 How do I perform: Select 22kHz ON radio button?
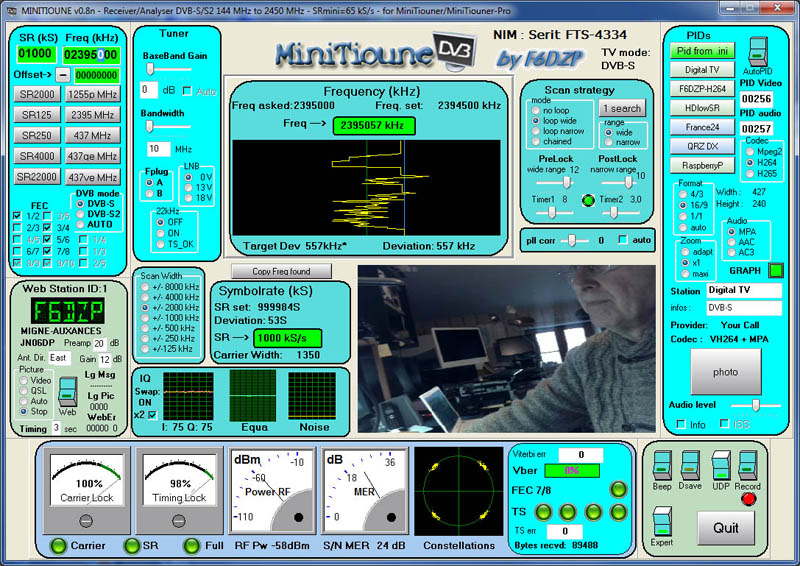(161, 233)
